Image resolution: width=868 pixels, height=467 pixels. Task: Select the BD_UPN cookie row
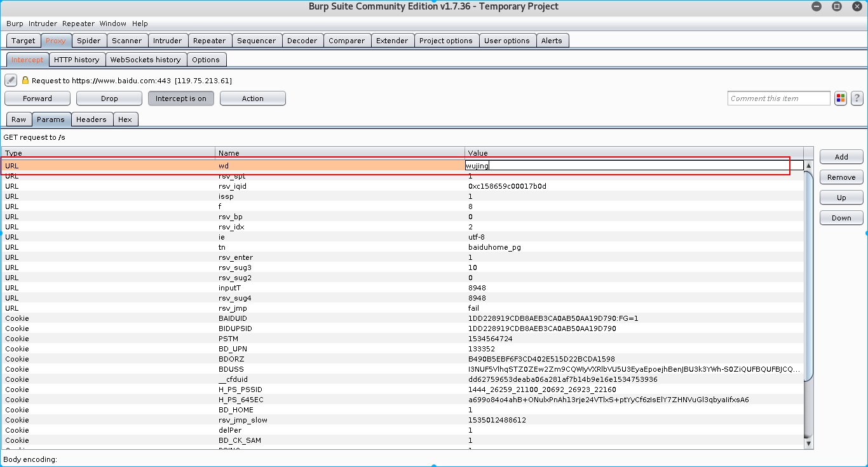(403, 349)
